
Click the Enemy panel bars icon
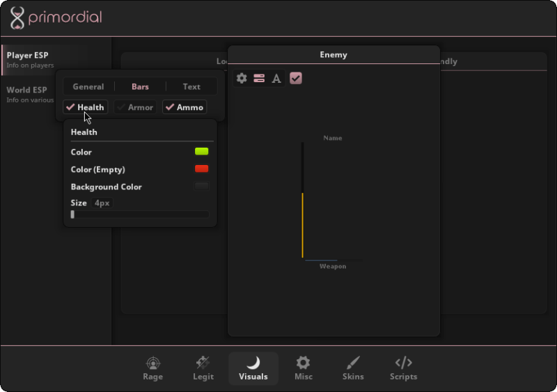(259, 78)
